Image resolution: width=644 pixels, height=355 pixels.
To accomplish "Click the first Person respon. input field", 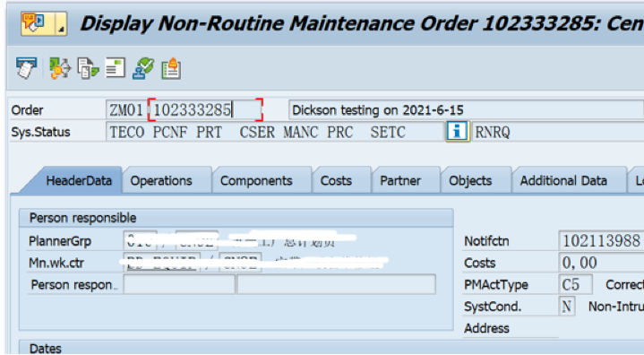I will click(179, 285).
